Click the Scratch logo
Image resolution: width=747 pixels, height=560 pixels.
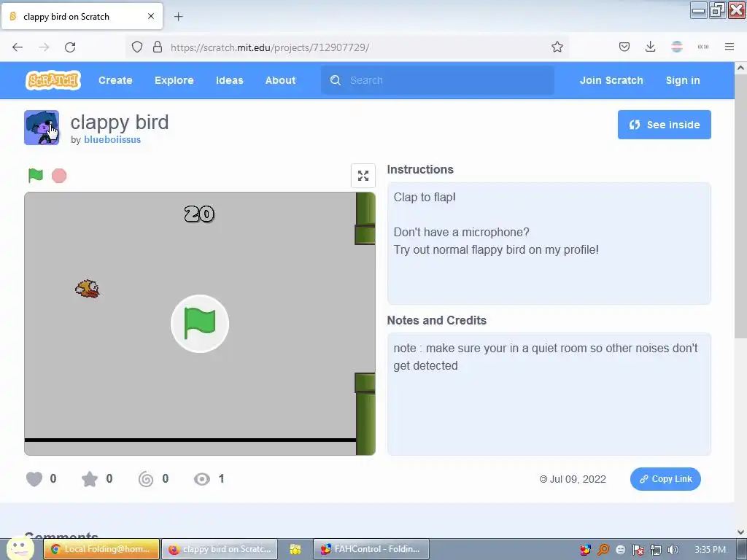click(53, 80)
